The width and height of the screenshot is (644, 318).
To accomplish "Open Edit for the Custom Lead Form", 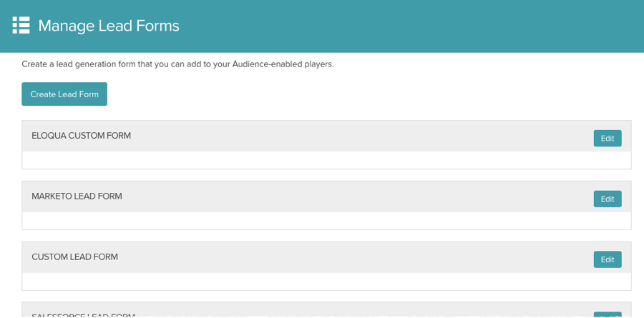I will tap(608, 259).
